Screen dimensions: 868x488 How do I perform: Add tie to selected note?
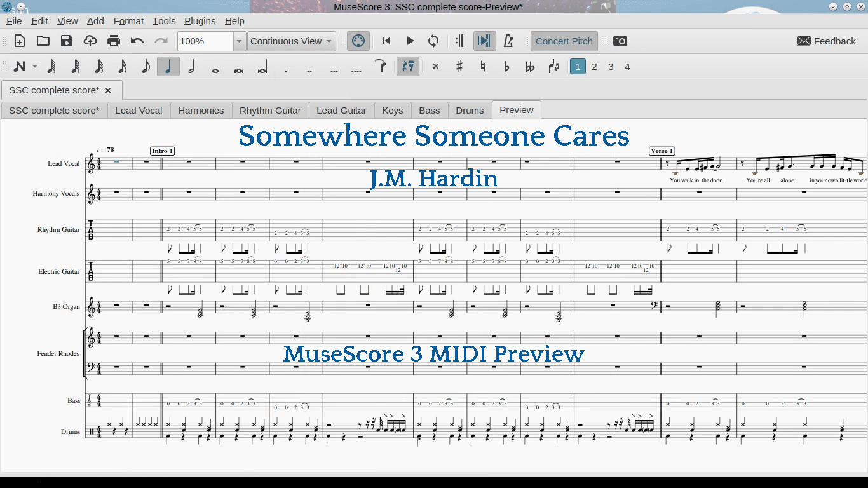click(381, 67)
